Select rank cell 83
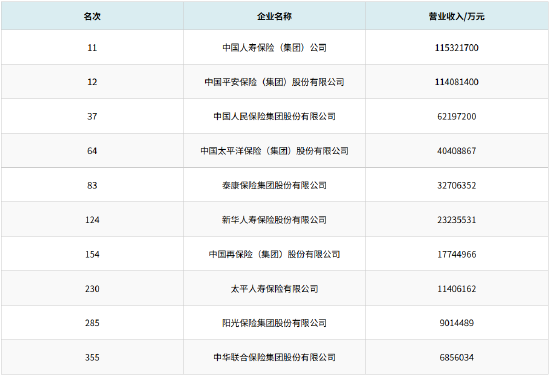Screen dimensions: 550x376 [92, 185]
